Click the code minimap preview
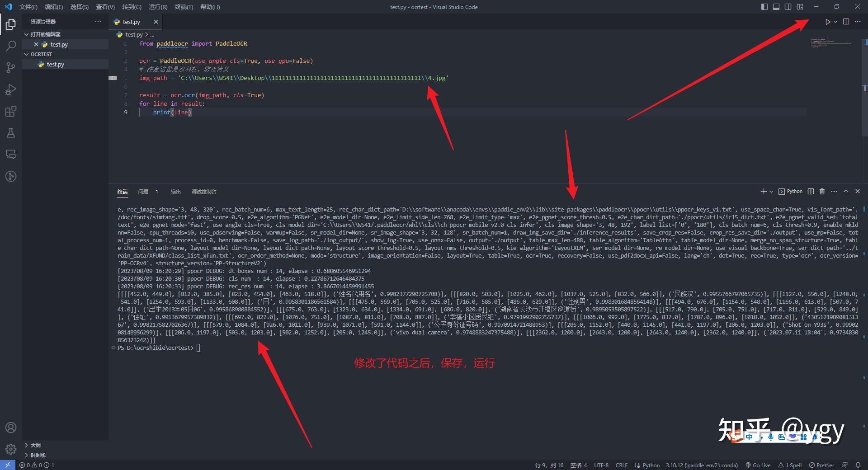Viewport: 868px width, 470px height. click(x=830, y=43)
